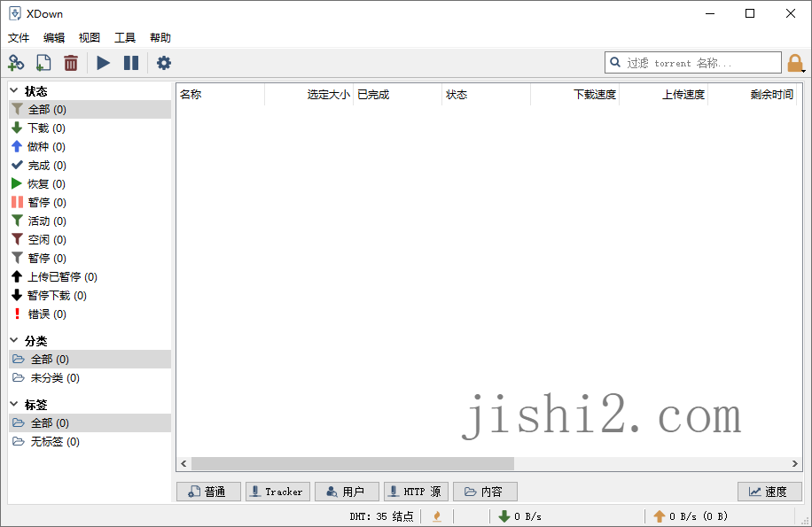This screenshot has width=812, height=527.
Task: Collapse the 标签 section
Action: coord(14,405)
